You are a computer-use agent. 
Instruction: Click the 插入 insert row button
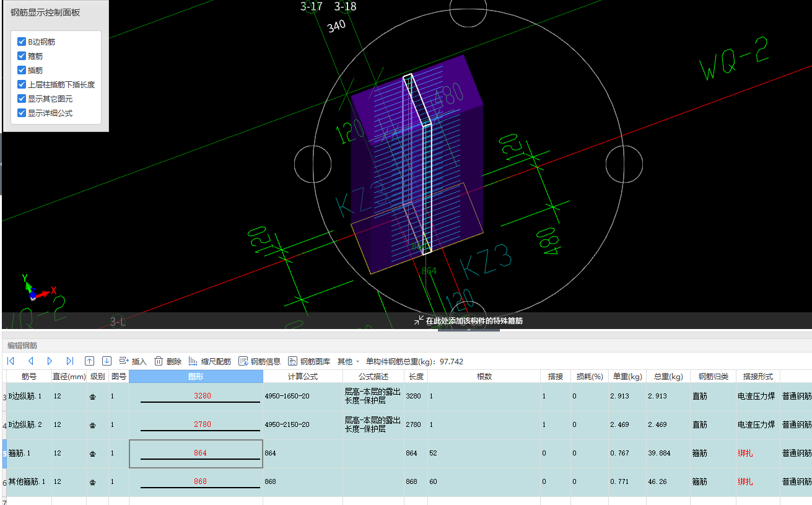coord(133,361)
